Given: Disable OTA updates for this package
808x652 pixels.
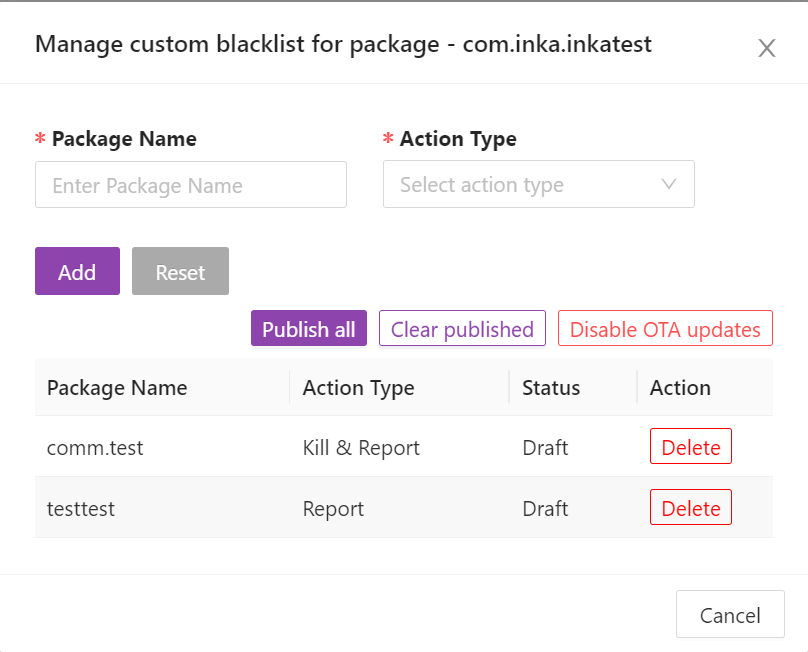Looking at the screenshot, I should tap(664, 327).
